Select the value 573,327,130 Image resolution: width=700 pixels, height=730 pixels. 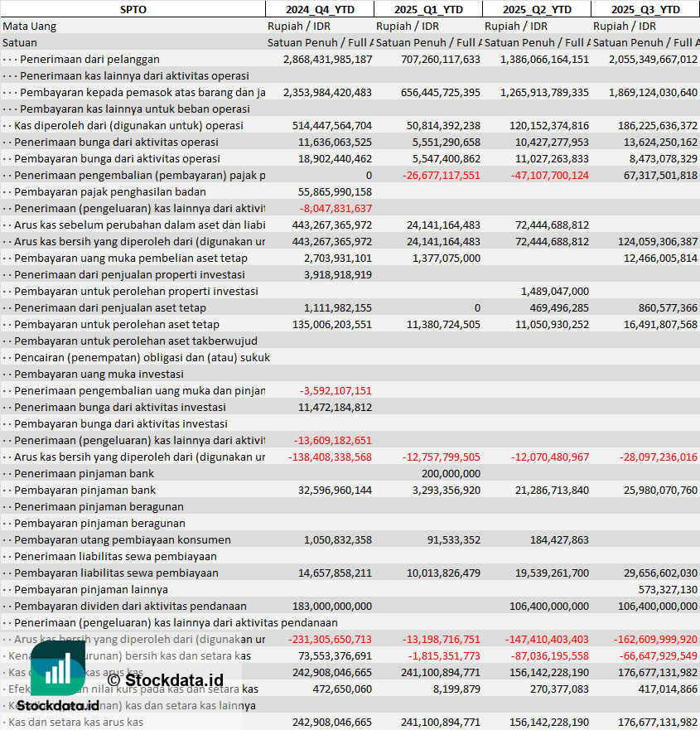(668, 590)
